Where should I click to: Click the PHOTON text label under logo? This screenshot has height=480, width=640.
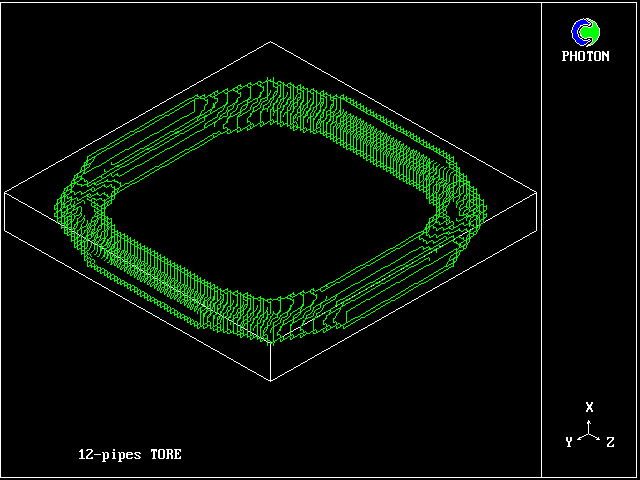click(x=585, y=57)
